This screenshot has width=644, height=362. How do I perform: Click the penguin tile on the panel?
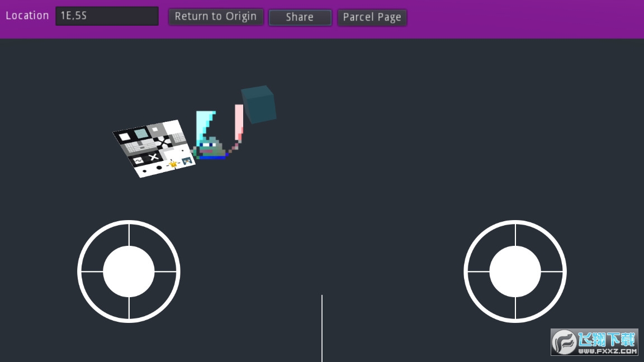pos(187,161)
